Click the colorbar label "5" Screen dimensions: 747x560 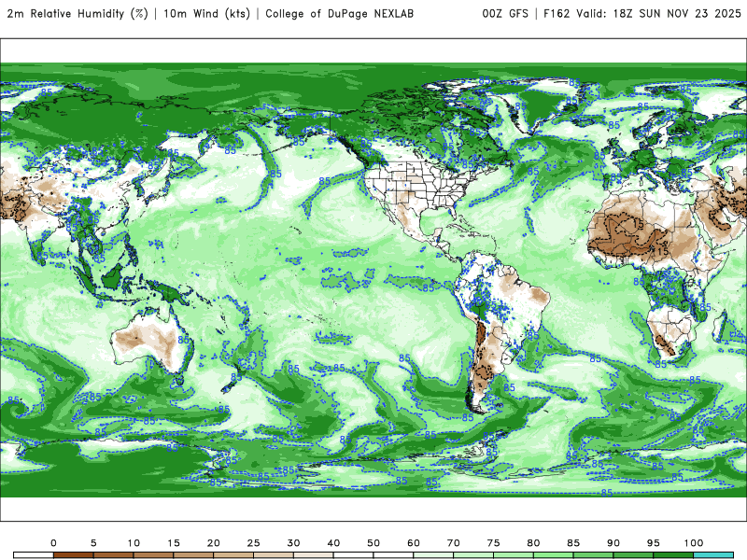point(93,543)
